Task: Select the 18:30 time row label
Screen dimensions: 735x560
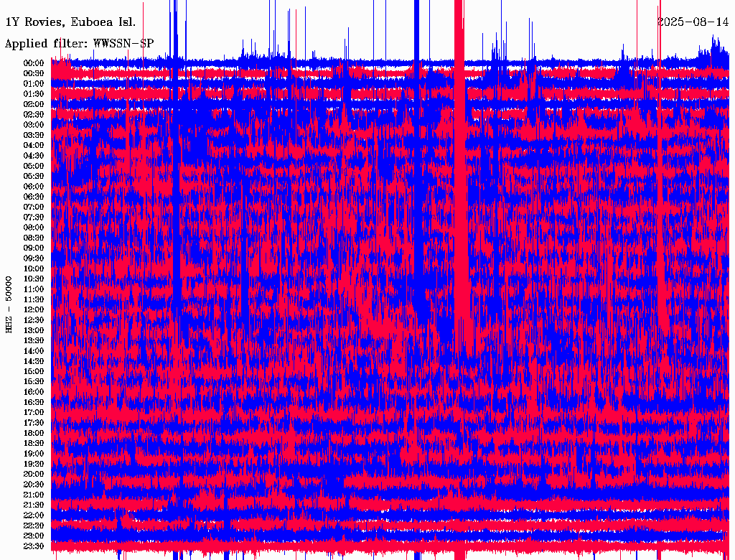Action: (x=34, y=444)
